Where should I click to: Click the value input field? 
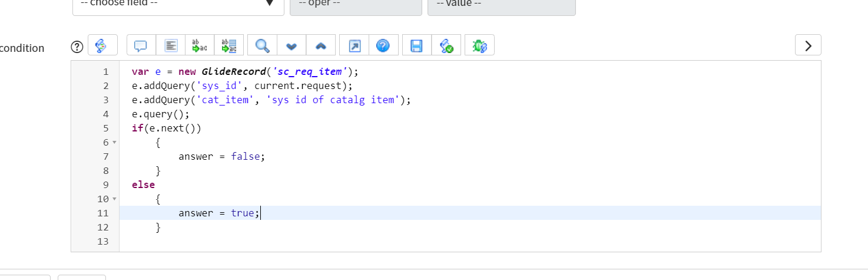(x=501, y=5)
